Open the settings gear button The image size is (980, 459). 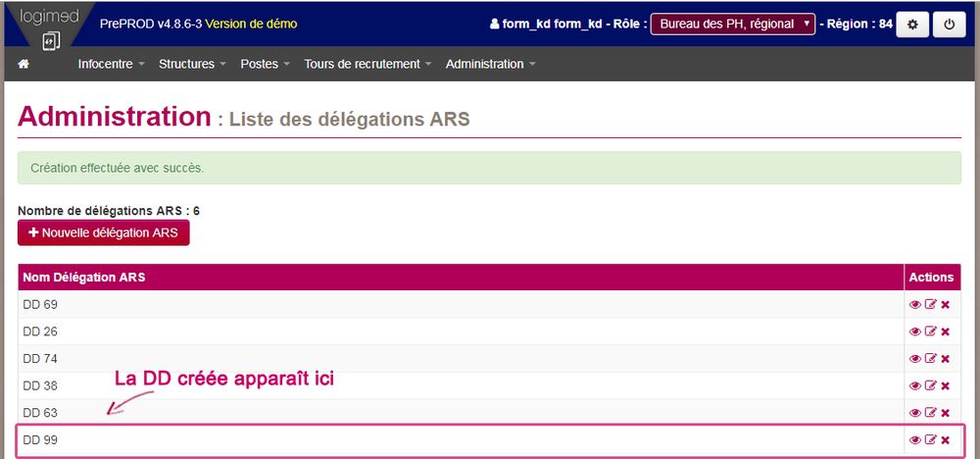[911, 25]
